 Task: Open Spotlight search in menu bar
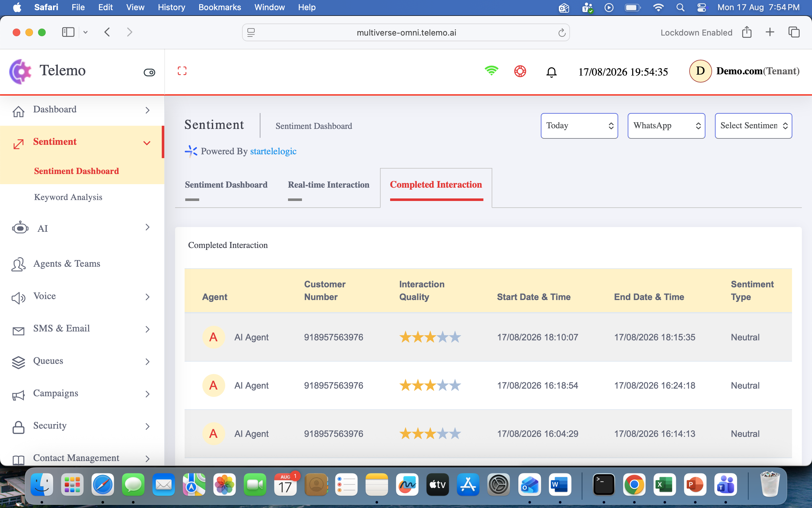[x=680, y=7]
